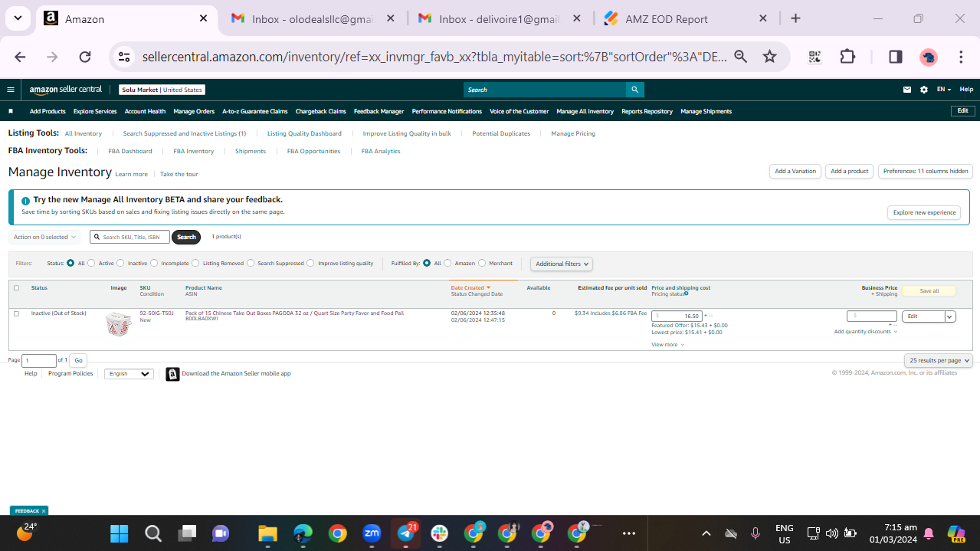Open the Edit dropdown arrow in the product row
Viewport: 980px width, 551px height.
[x=950, y=316]
